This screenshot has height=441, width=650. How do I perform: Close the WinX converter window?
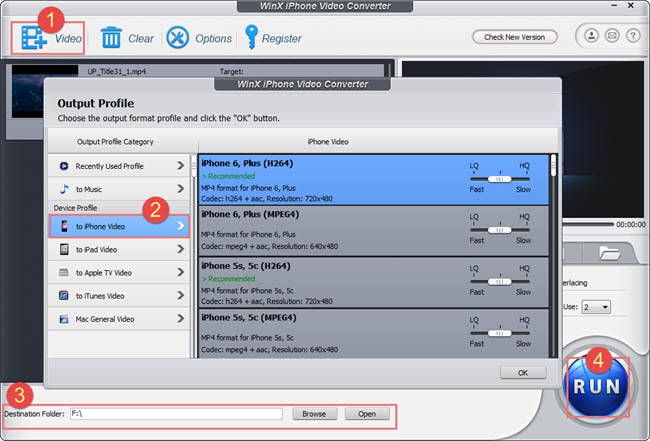pos(631,6)
